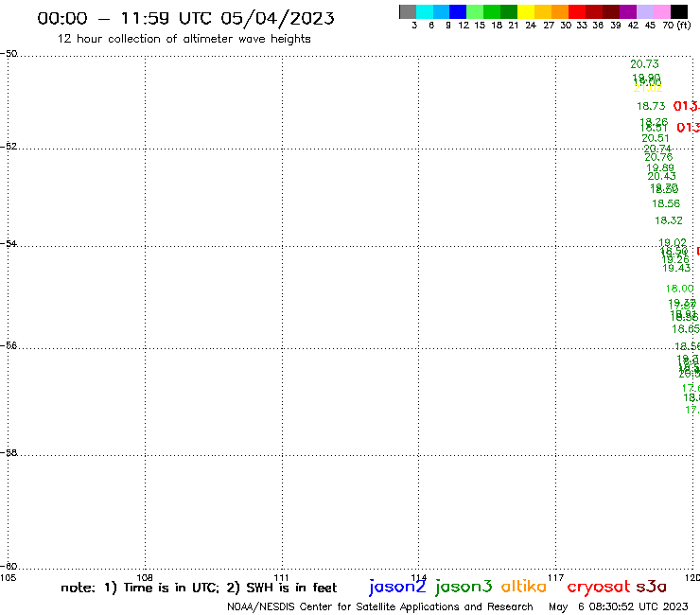Click the gray swatch in the color legend
This screenshot has width=700, height=615.
(x=408, y=11)
